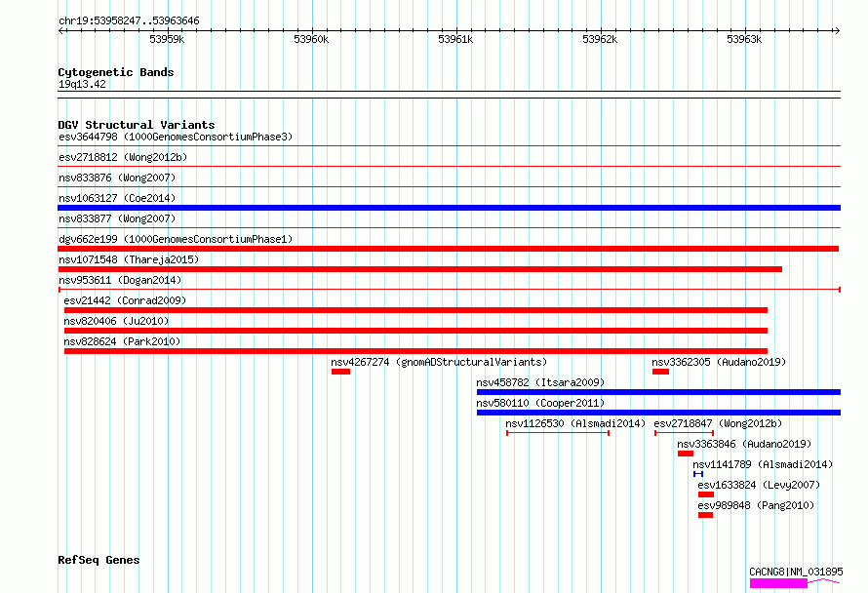Open the Cytogenetic Bands track heading
Image resolution: width=868 pixels, height=593 pixels.
[x=116, y=72]
